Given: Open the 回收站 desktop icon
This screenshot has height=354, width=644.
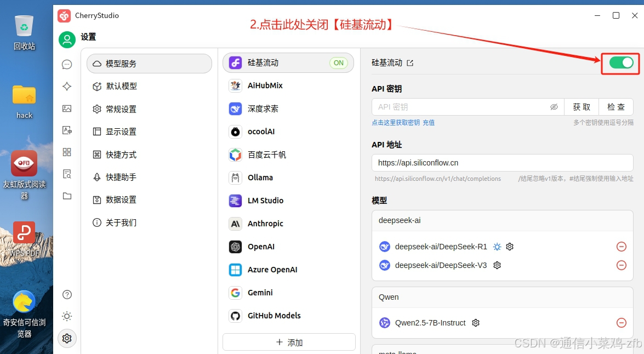Looking at the screenshot, I should [x=24, y=32].
